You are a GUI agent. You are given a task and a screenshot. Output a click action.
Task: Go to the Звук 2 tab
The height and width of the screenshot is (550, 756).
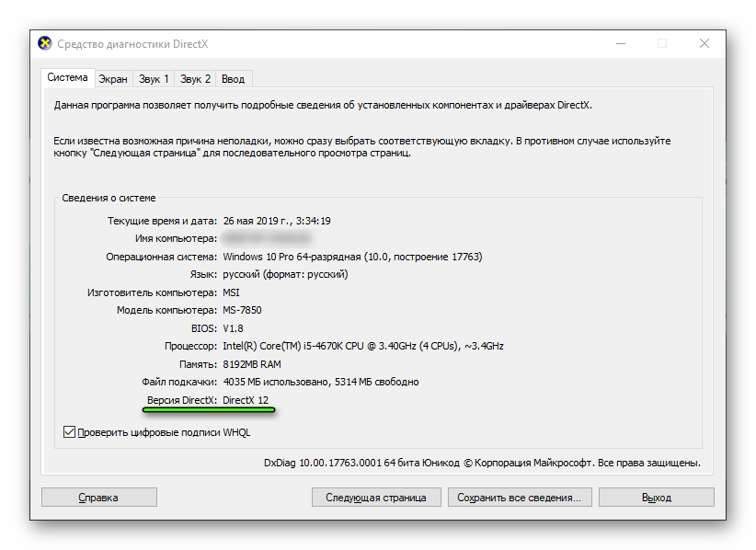(x=196, y=79)
